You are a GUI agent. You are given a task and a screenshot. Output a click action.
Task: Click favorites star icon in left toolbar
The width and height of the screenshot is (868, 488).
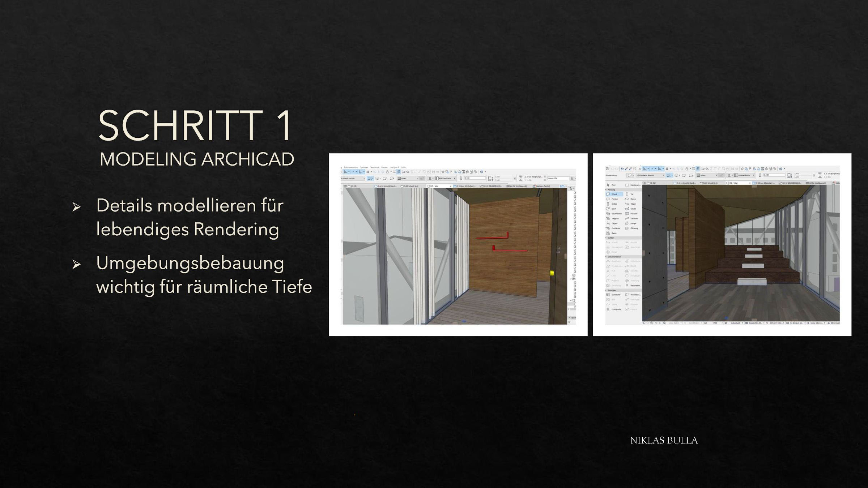pyautogui.click(x=443, y=172)
